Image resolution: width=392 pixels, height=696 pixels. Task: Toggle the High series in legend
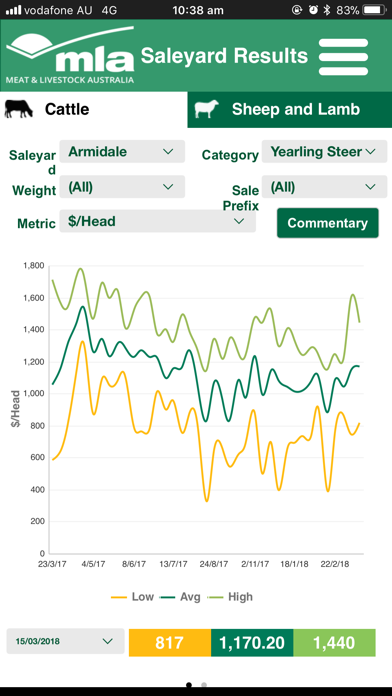click(x=230, y=597)
